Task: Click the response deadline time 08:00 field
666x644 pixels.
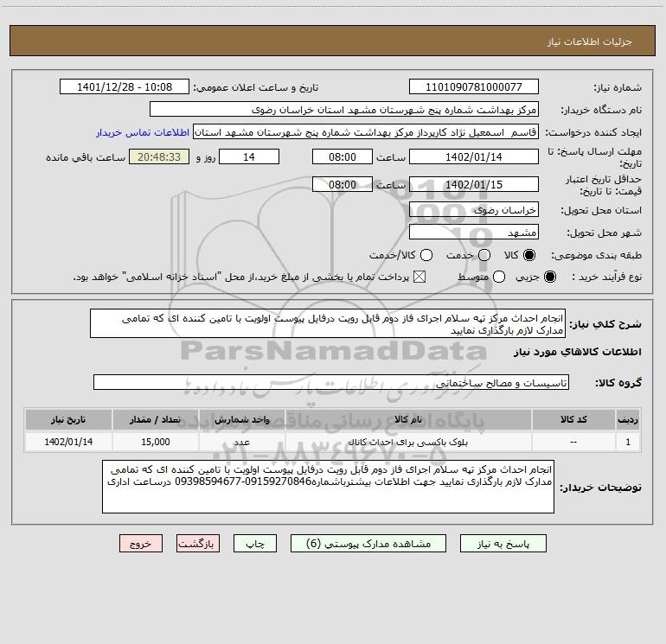Action: coord(343,156)
